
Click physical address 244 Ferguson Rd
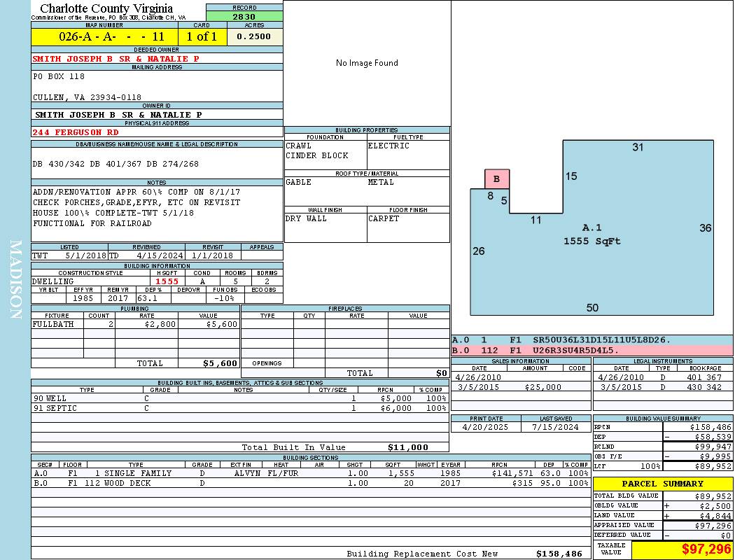76,132
